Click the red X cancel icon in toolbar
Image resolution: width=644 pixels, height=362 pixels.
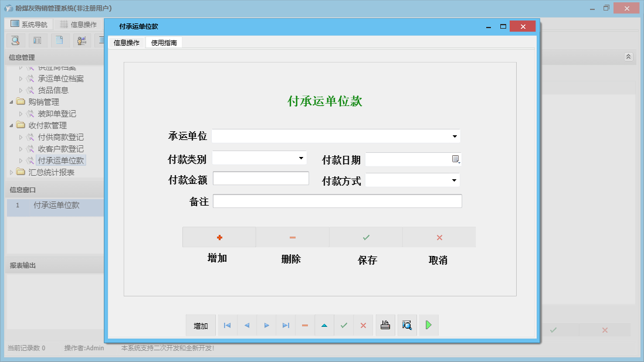pos(363,325)
